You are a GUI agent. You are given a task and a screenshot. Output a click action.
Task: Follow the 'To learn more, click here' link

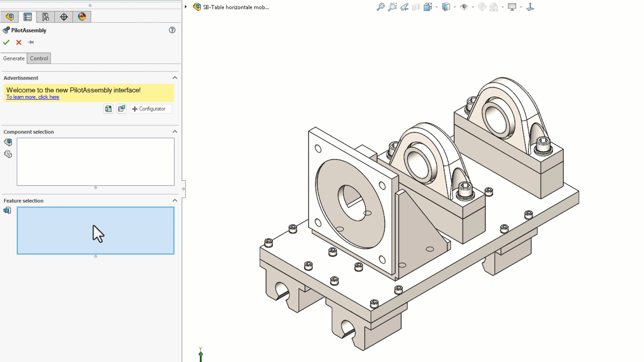point(33,97)
